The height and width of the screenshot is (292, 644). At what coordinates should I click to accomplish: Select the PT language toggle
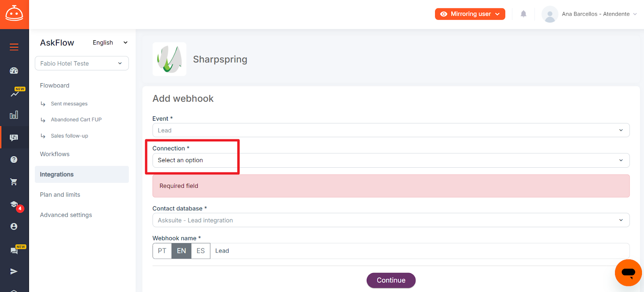[162, 251]
